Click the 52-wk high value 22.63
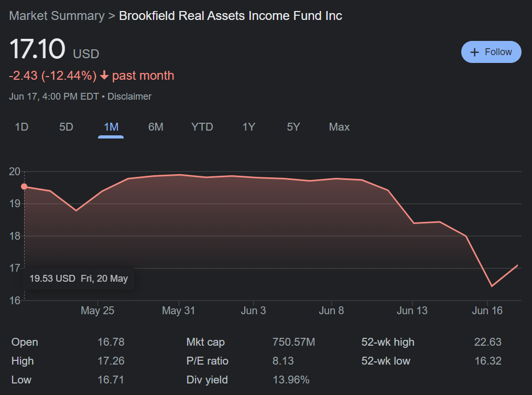Screen dimensions: 532x395 coord(487,342)
